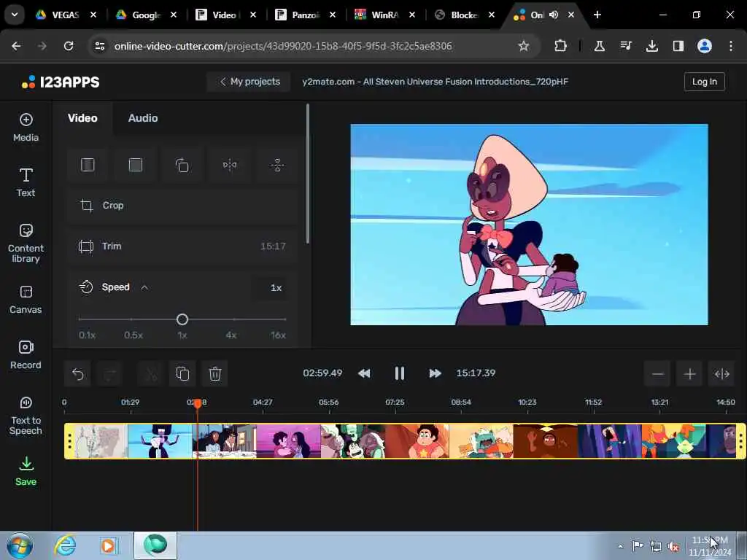The image size is (747, 560).
Task: Click the video preview area
Action: click(x=530, y=225)
